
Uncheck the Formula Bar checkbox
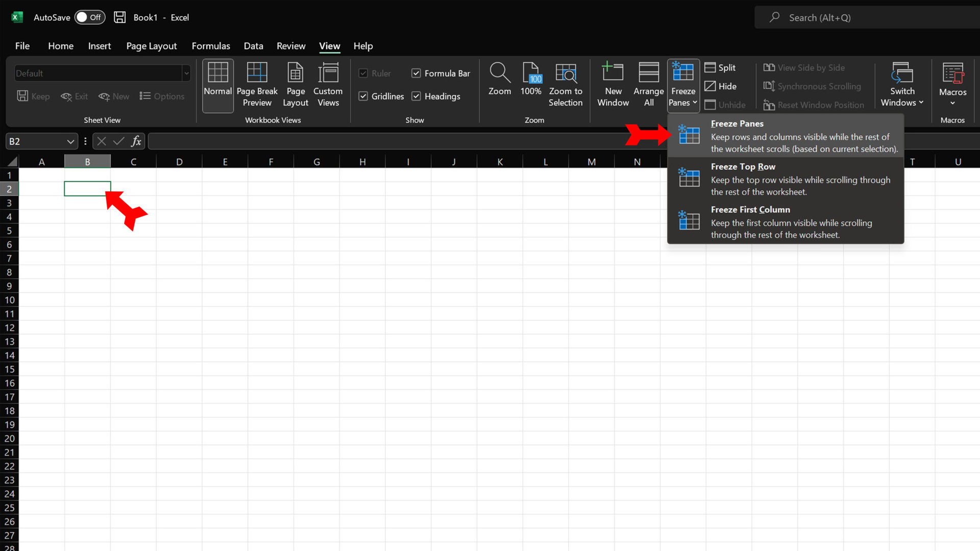point(416,73)
